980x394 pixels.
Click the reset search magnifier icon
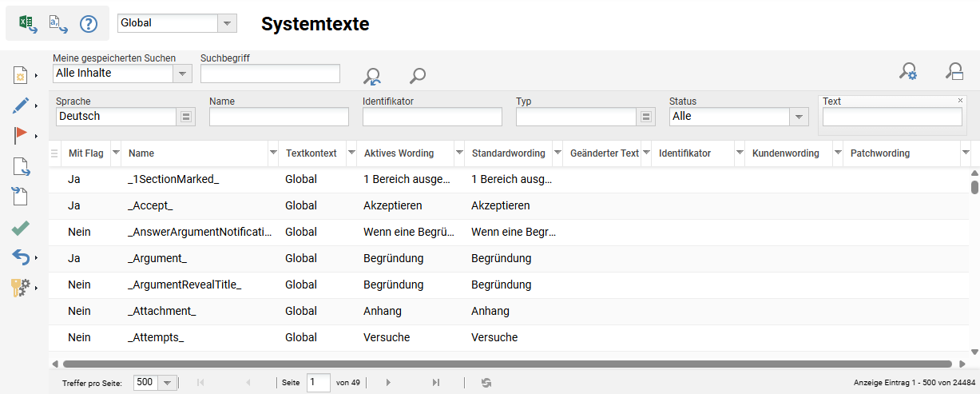pyautogui.click(x=372, y=76)
